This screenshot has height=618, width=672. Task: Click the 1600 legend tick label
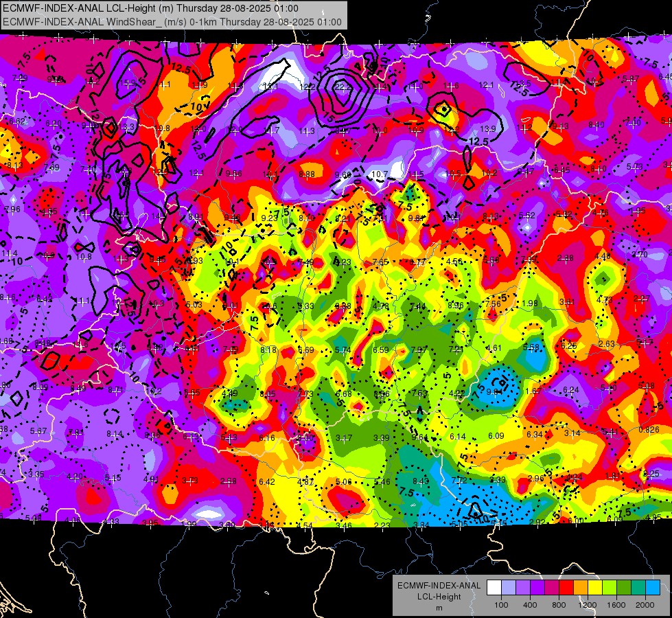tap(616, 605)
